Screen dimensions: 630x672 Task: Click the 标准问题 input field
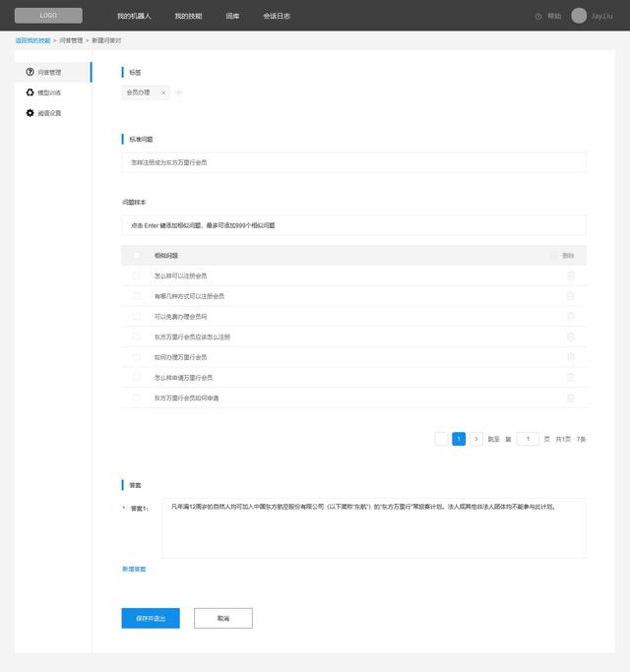coord(353,162)
